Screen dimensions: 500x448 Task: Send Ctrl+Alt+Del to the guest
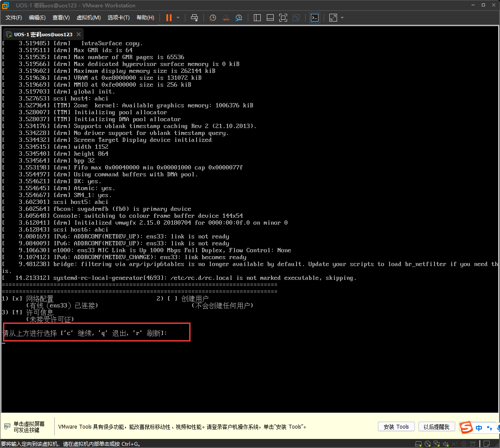194,18
